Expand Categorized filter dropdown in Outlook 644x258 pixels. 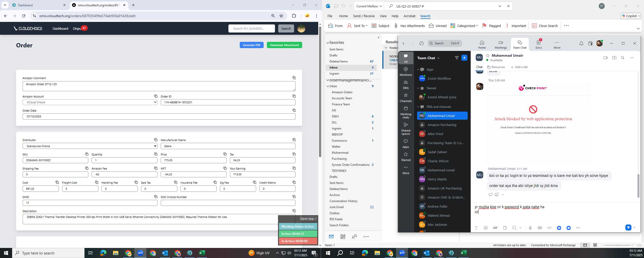[x=477, y=26]
